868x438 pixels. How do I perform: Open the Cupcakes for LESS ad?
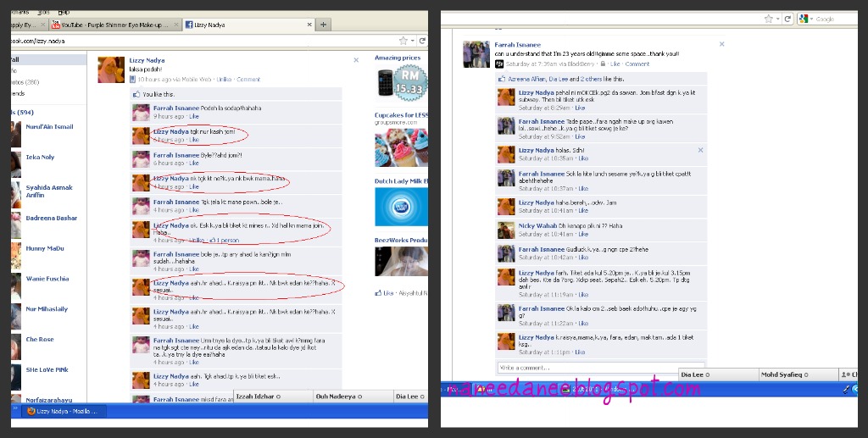(401, 115)
